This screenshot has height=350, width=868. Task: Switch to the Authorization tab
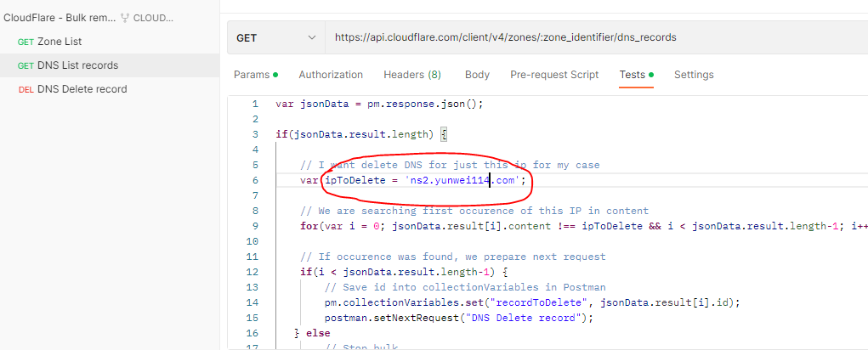pos(331,75)
